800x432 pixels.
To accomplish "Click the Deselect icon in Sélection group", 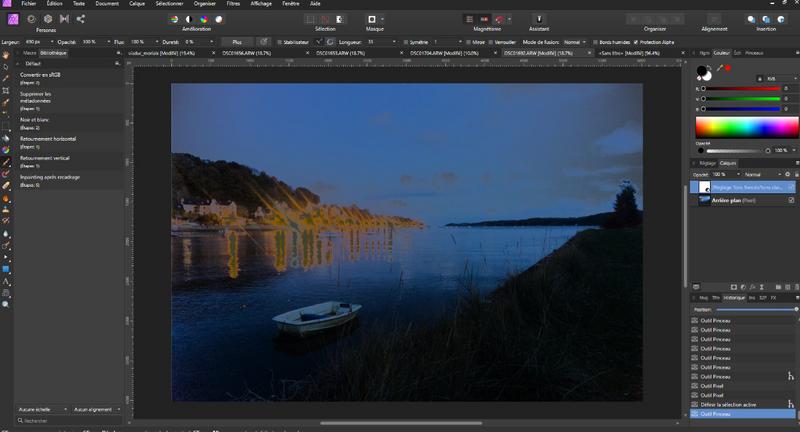I will [325, 19].
